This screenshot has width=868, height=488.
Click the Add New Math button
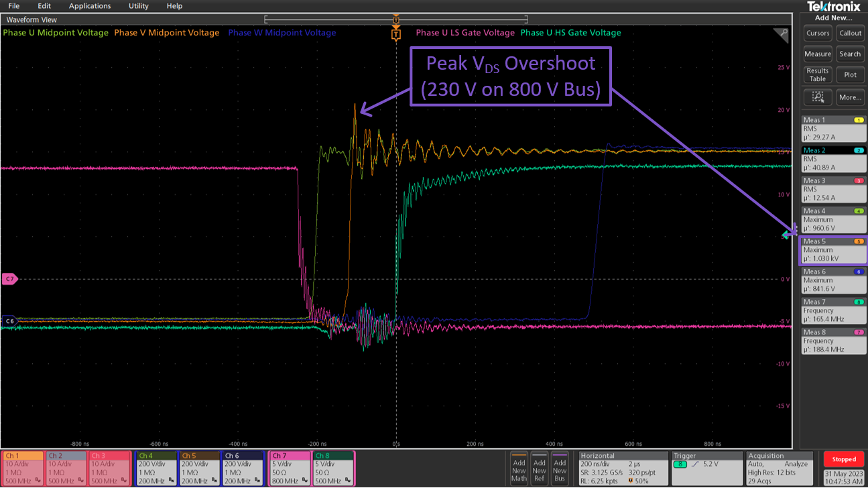[519, 468]
